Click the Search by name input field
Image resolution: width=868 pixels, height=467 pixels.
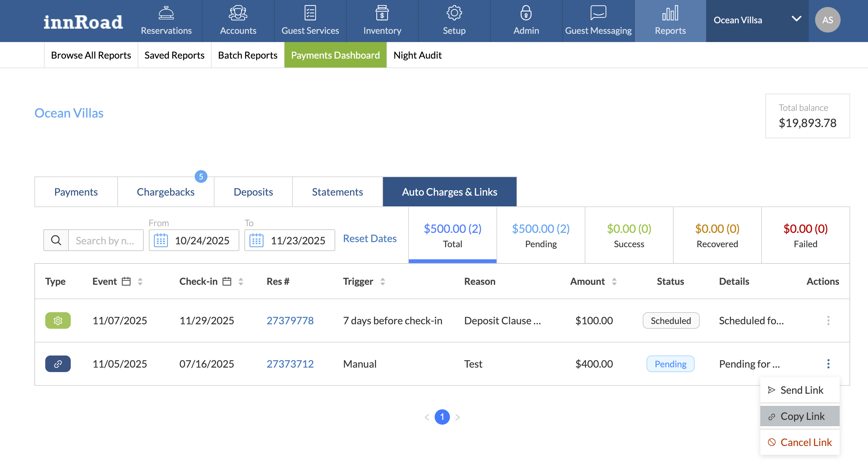click(105, 240)
